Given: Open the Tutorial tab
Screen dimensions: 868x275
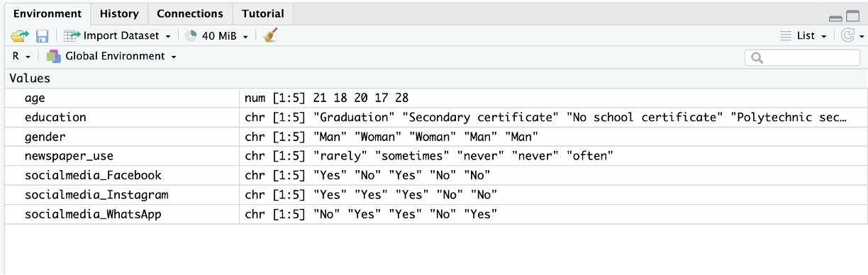Looking at the screenshot, I should pos(262,13).
